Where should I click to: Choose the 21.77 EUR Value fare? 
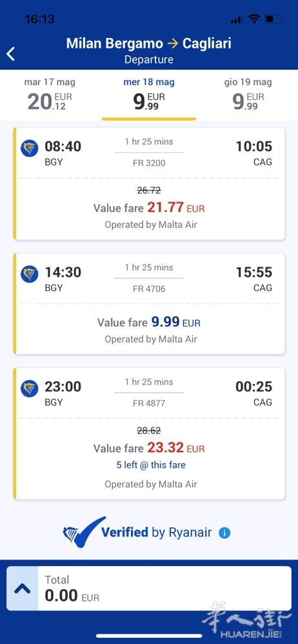click(149, 207)
